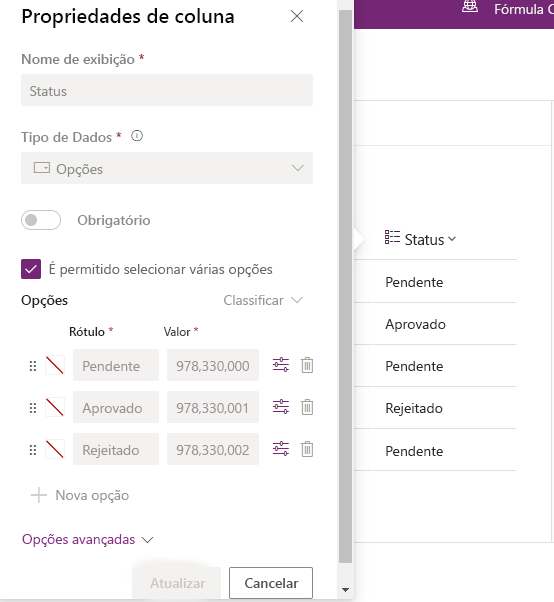554x602 pixels.
Task: Delete the Aprovado option
Action: click(307, 407)
